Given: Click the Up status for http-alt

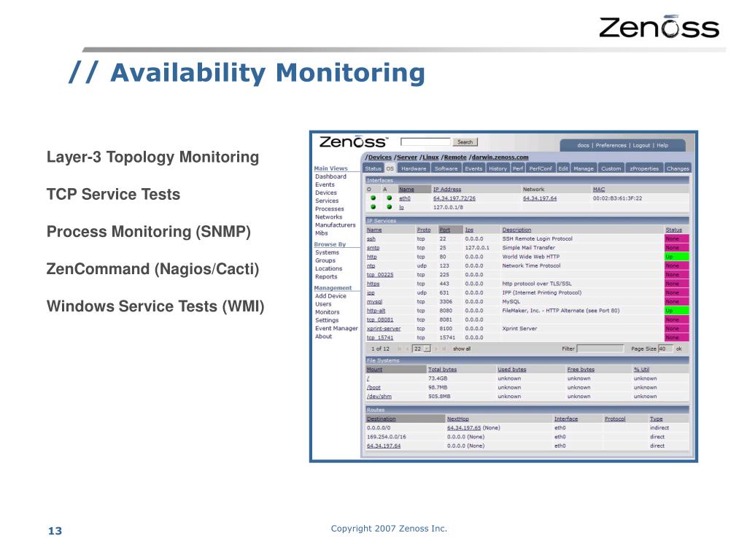Looking at the screenshot, I should pos(676,311).
